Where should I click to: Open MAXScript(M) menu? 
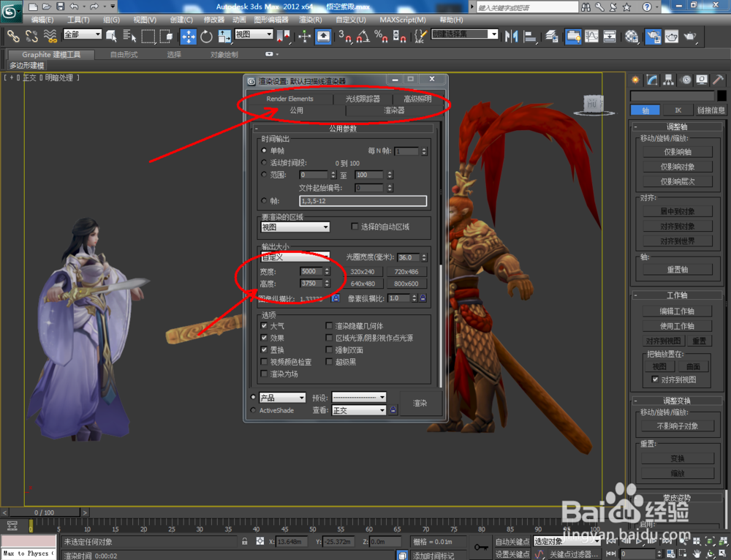pos(403,20)
